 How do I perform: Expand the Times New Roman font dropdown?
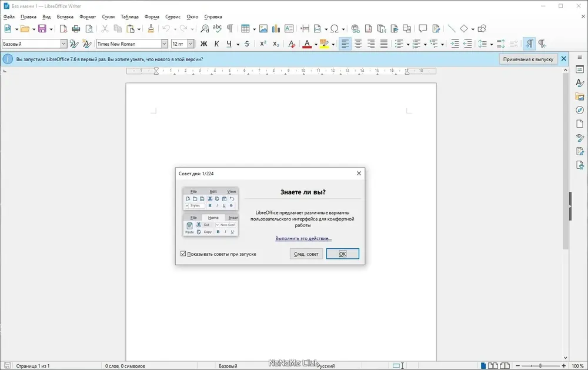(164, 44)
